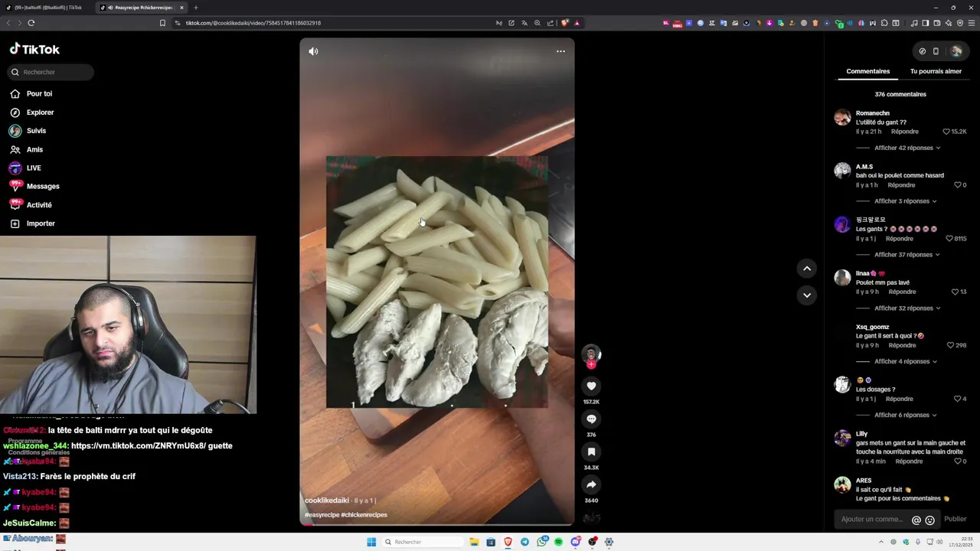Like Romanechn's comment with 15.2K likes
Viewport: 980px width, 551px height.
[946, 132]
